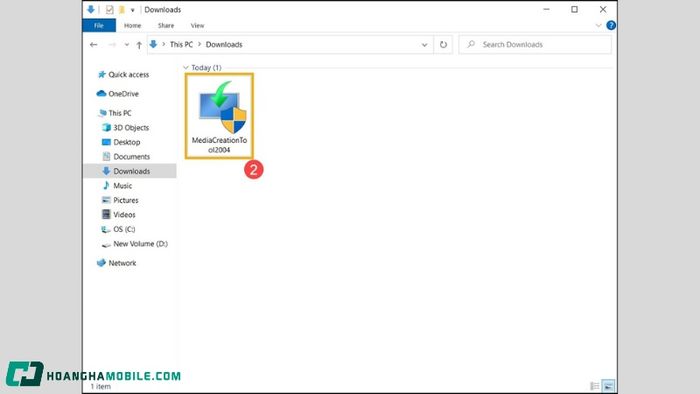The image size is (700, 394).
Task: Go up one folder level
Action: click(139, 45)
